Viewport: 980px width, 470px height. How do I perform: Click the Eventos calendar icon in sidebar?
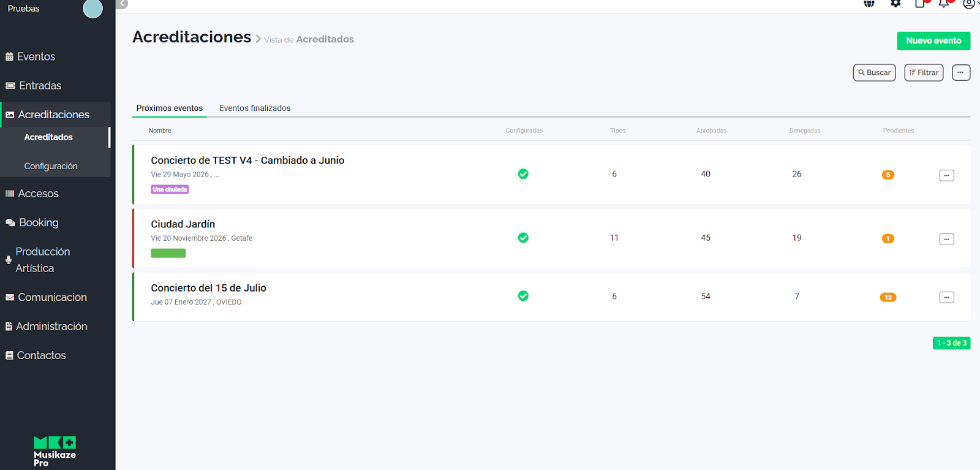click(x=9, y=57)
